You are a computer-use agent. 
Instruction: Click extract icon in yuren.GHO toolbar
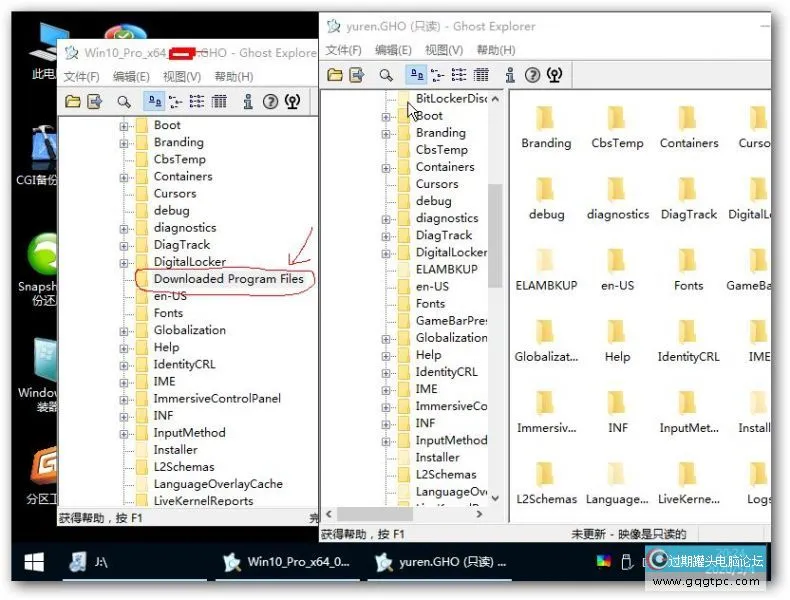click(x=357, y=75)
